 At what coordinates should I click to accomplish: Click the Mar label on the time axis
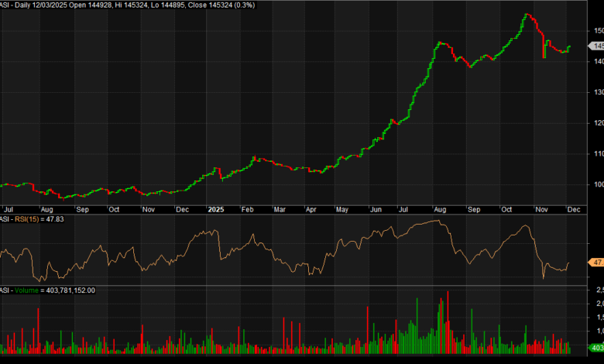coord(279,209)
